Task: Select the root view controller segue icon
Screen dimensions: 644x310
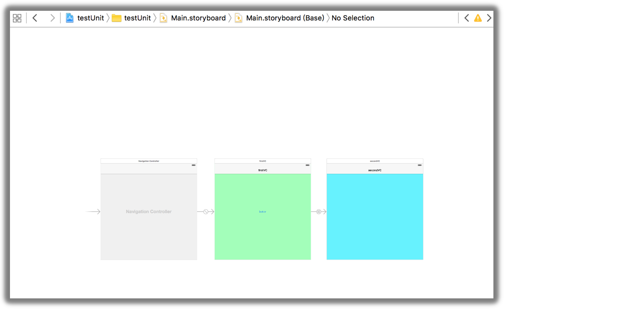Action: pos(206,212)
